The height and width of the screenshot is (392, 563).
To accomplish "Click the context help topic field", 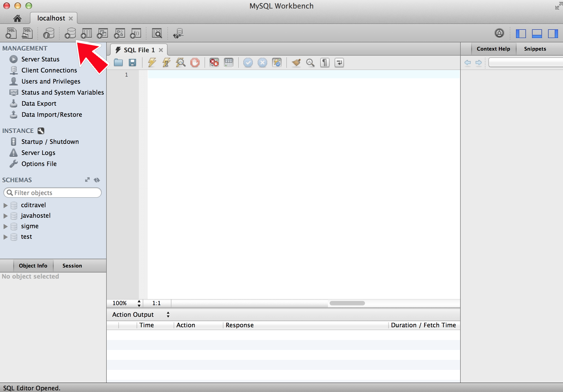I will pos(526,63).
